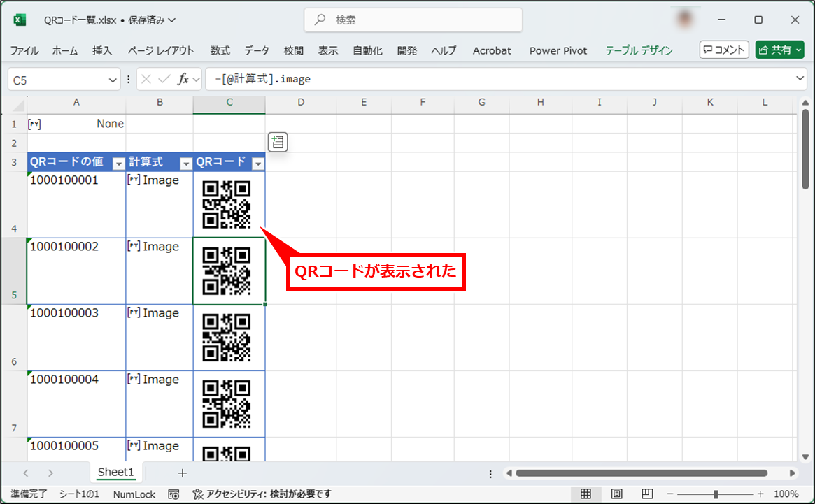Click the macro recording status icon
The height and width of the screenshot is (504, 815).
173,494
